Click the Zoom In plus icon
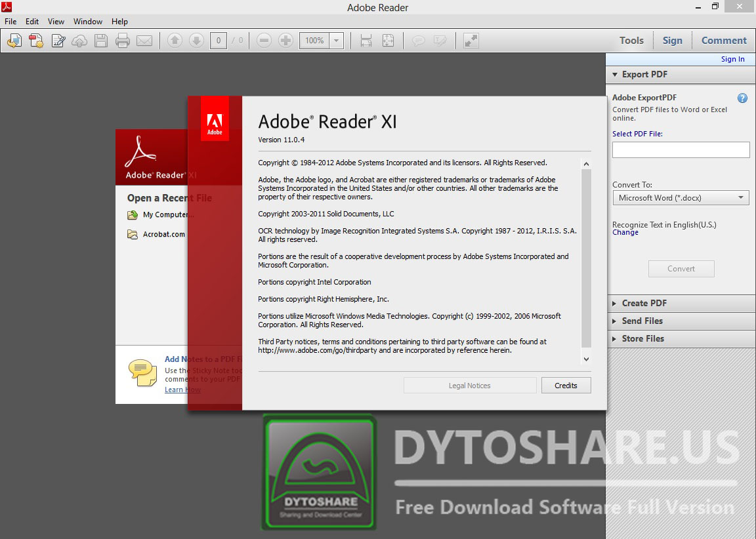Viewport: 756px width, 539px height. 285,41
